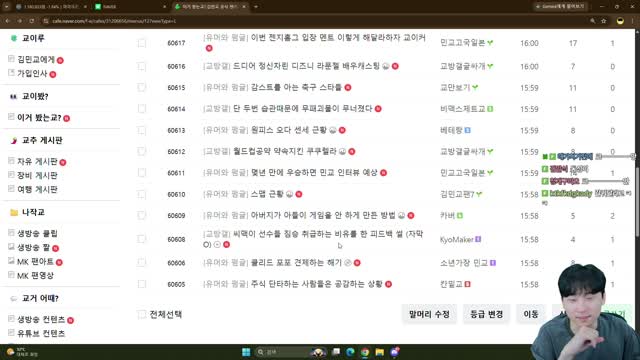Switch to the second browser tab

(130, 7)
